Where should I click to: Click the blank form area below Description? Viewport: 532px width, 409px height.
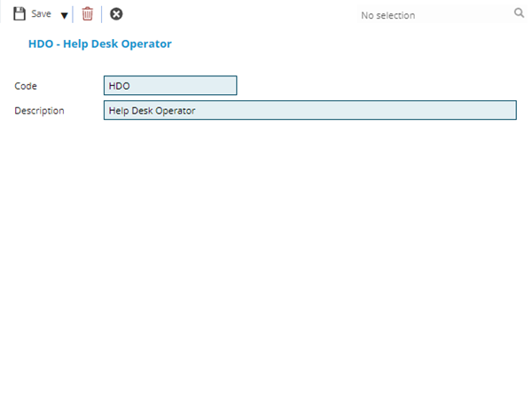266,248
